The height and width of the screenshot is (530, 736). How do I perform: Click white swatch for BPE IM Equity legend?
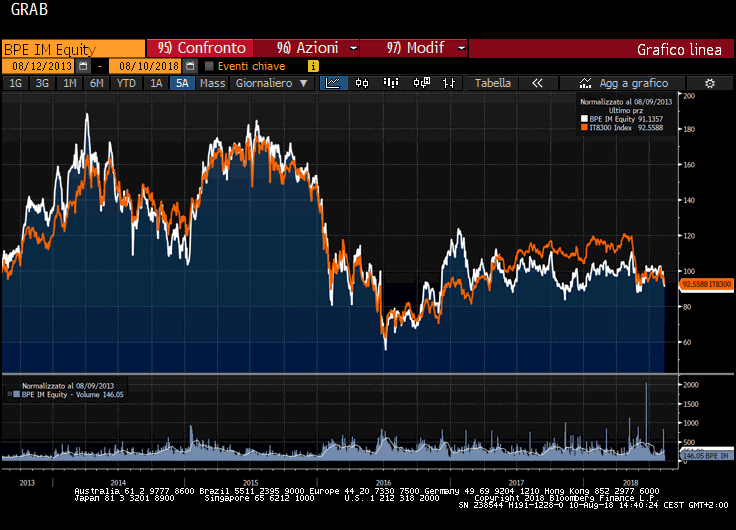tap(584, 119)
